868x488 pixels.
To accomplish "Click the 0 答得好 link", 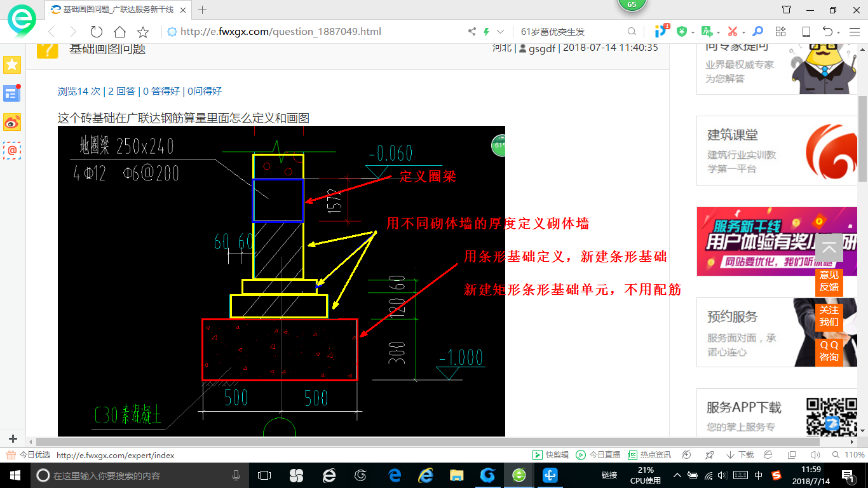I will tap(161, 91).
